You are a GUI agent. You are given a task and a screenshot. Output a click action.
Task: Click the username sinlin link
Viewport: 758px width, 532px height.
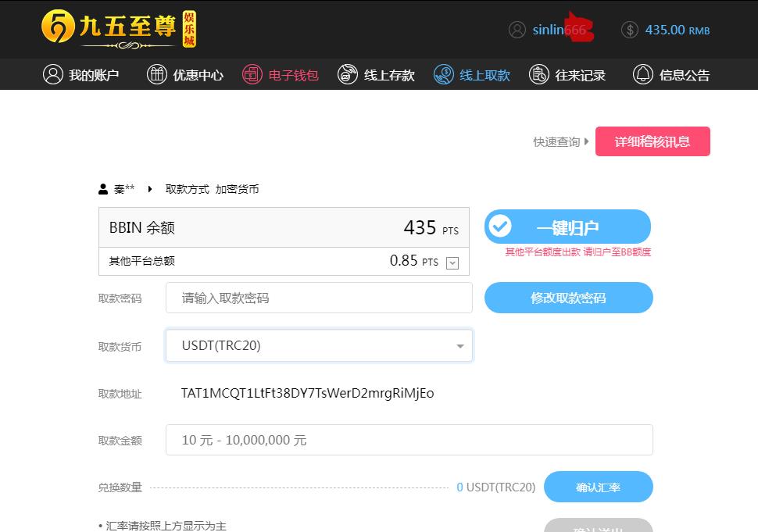pos(560,30)
